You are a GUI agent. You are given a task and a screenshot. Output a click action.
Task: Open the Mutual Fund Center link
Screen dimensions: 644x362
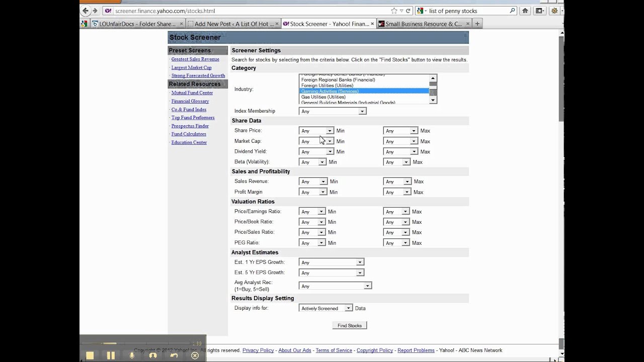click(192, 93)
